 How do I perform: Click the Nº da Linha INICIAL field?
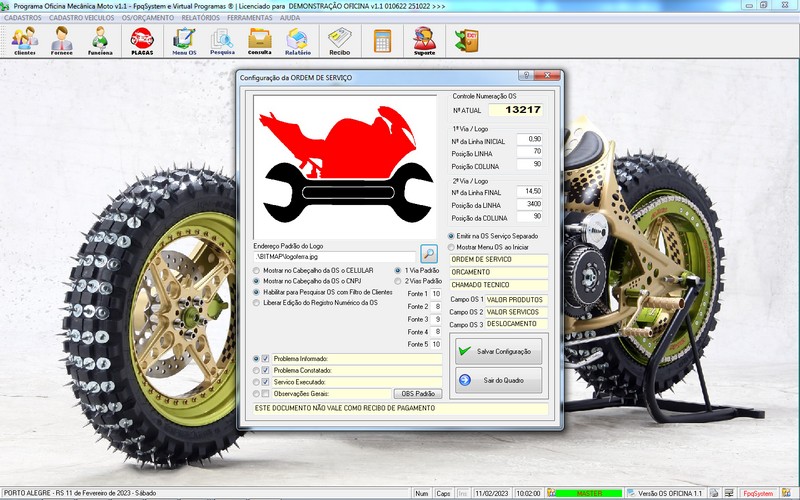pyautogui.click(x=530, y=139)
